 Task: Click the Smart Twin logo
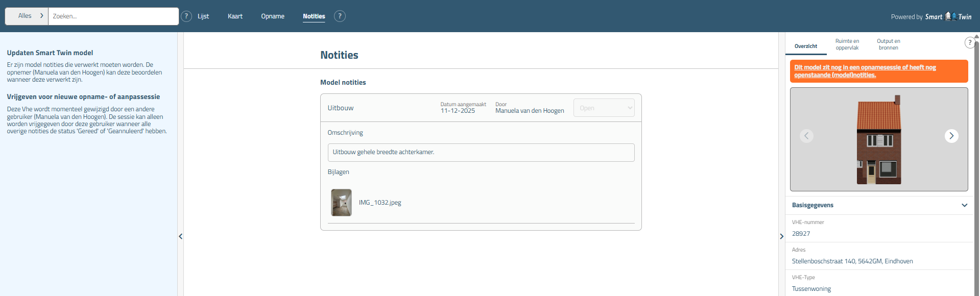(948, 16)
